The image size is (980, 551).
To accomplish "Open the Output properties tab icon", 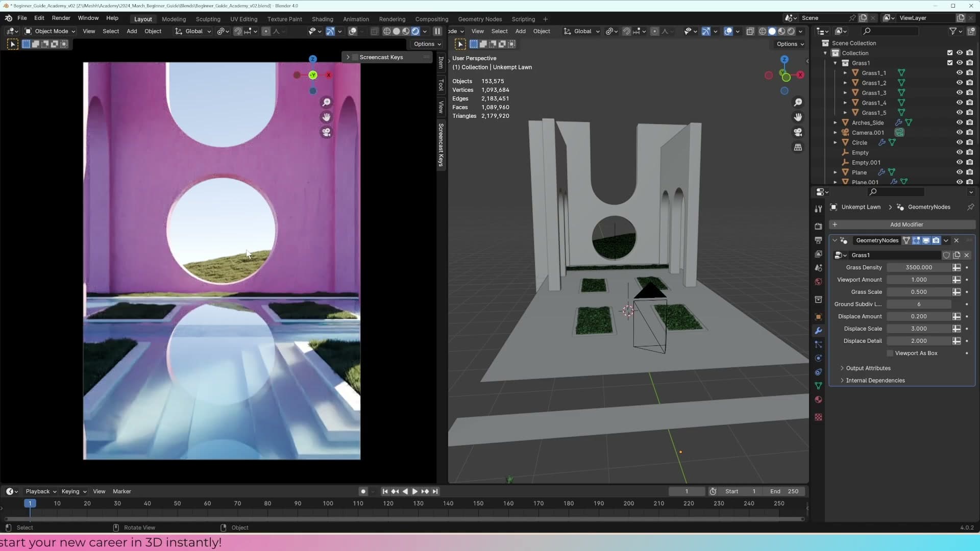I will click(818, 240).
